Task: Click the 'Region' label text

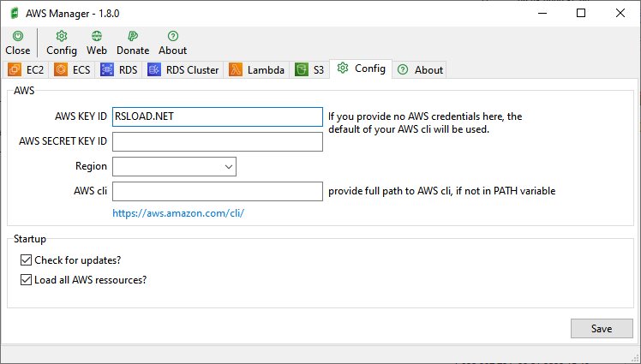Action: click(91, 166)
